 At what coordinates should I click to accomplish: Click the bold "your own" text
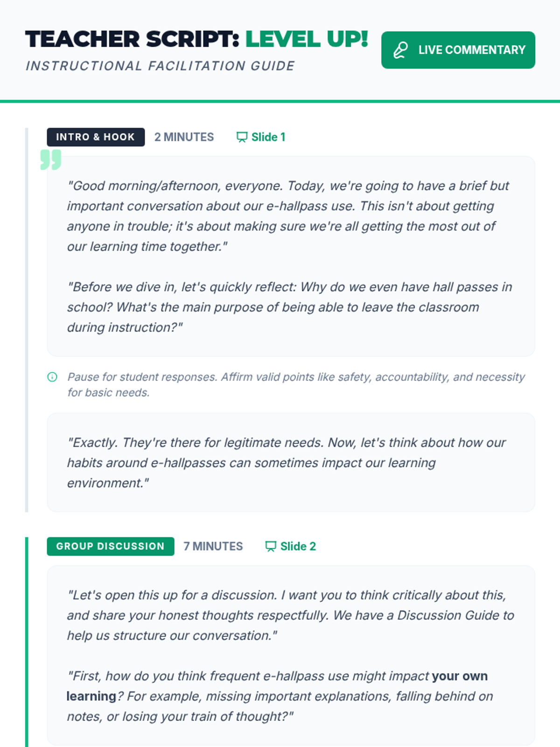(459, 676)
